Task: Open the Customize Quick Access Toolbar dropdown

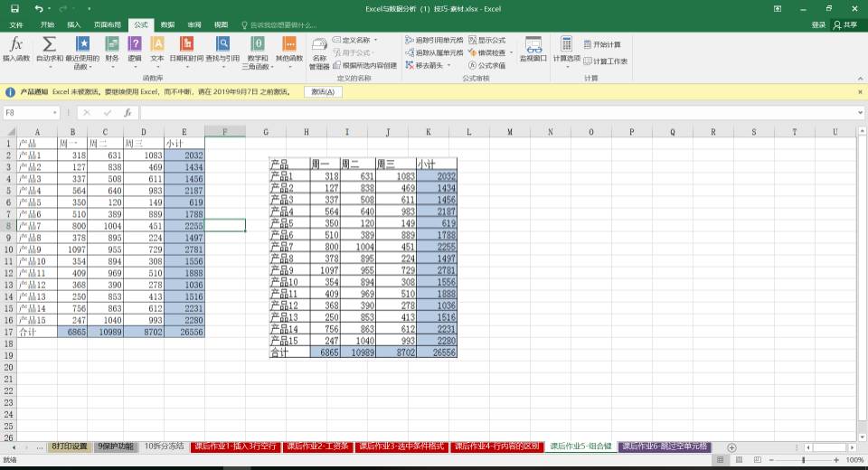Action: click(x=90, y=9)
